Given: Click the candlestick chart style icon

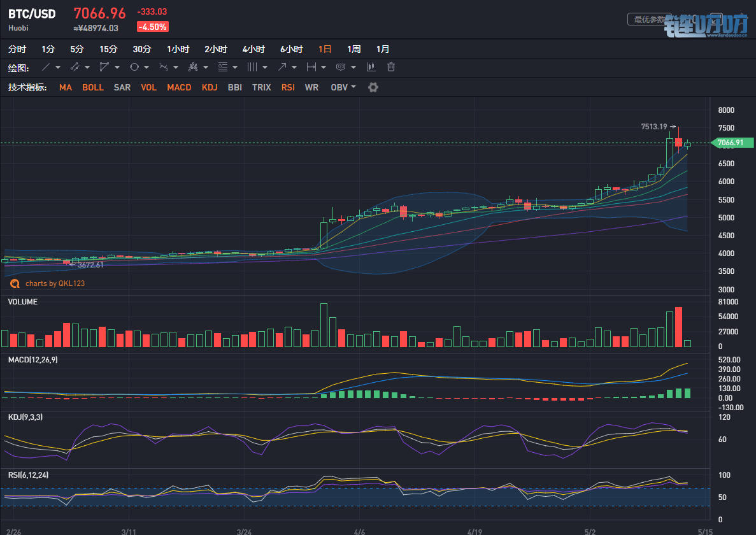Looking at the screenshot, I should tap(371, 67).
